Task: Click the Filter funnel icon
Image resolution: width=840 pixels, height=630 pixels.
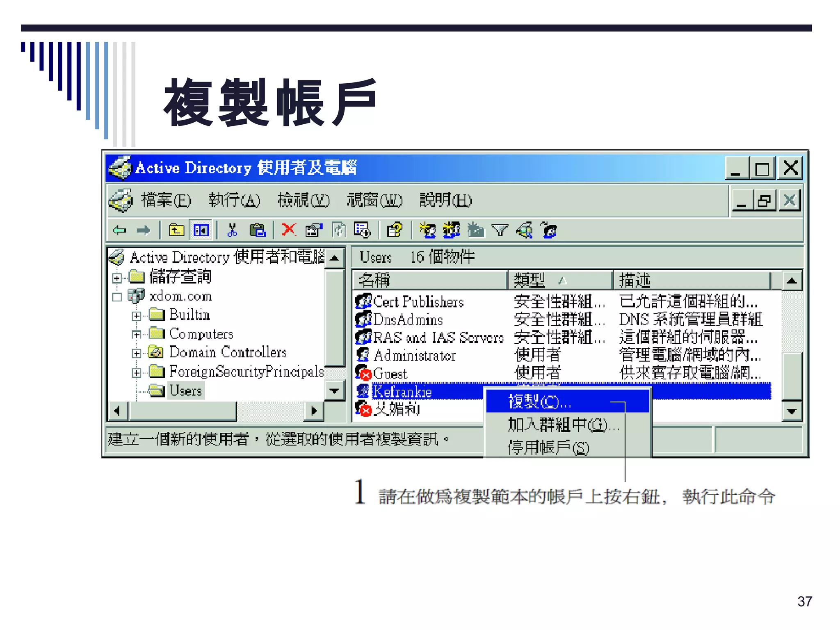Action: 500,231
